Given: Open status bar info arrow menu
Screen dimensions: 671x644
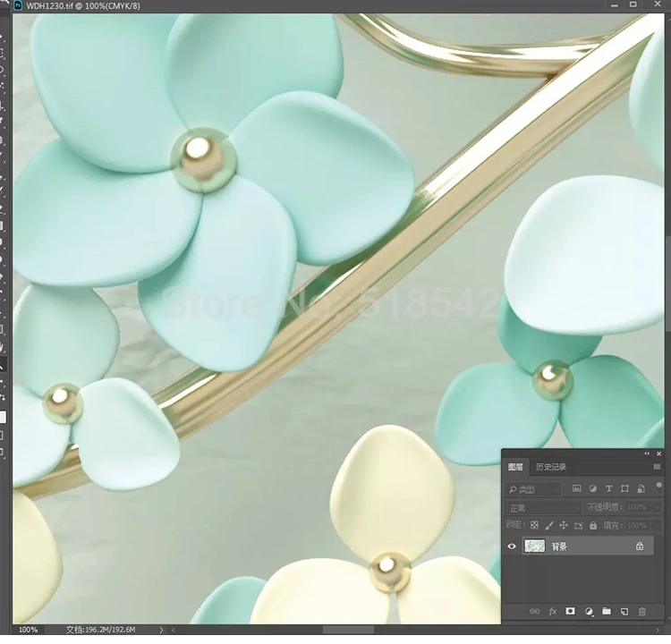Looking at the screenshot, I should (x=161, y=630).
